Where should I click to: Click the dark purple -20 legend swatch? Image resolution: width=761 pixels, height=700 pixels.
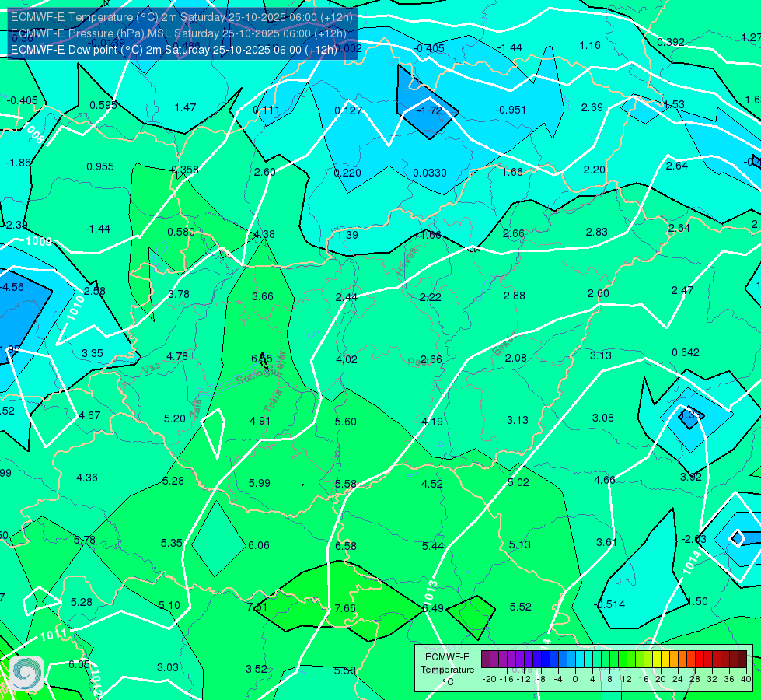[486, 660]
